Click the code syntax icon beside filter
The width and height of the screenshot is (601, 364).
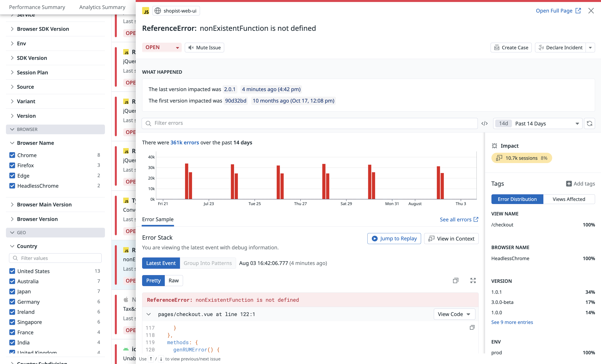coord(484,123)
